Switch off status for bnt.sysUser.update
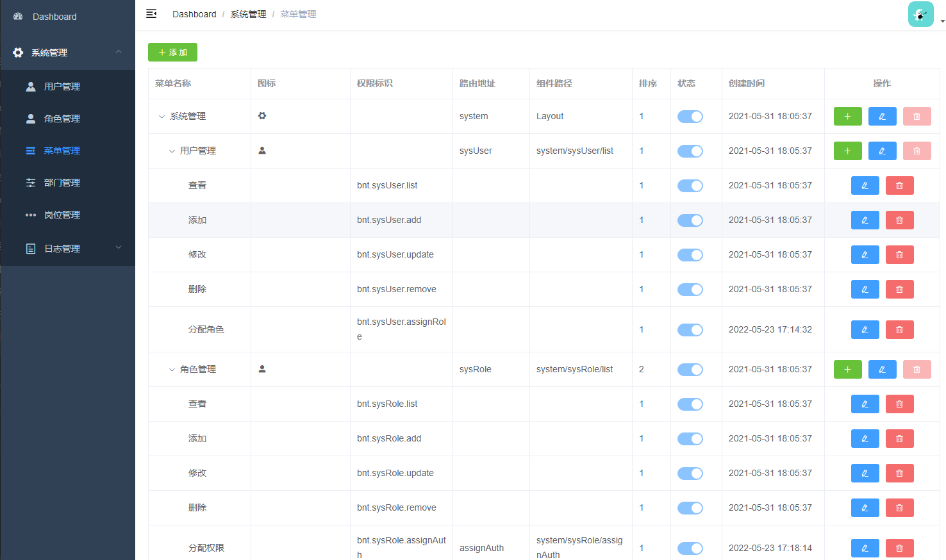946x560 pixels. [690, 255]
